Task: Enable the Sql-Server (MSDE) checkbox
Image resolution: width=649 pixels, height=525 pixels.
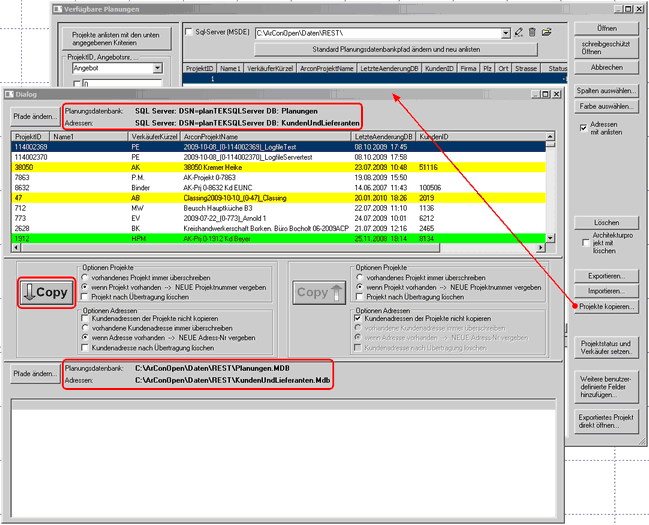Action: [190, 33]
